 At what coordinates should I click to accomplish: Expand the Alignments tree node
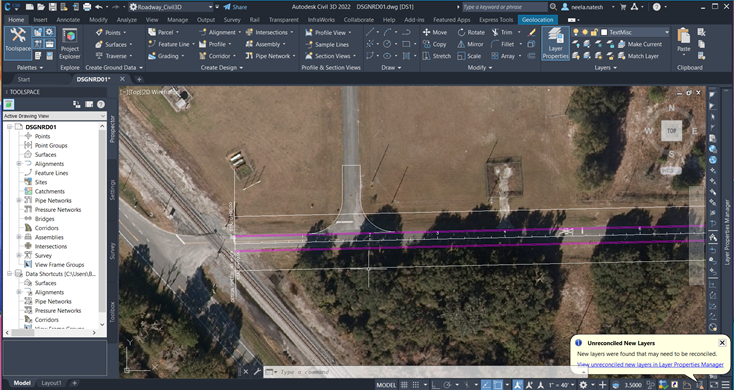tap(19, 163)
